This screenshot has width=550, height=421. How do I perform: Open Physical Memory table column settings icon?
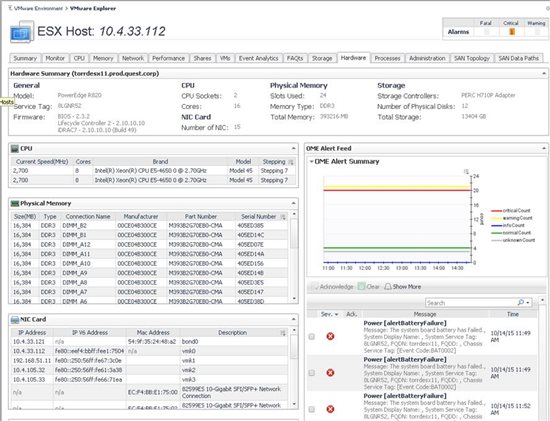[283, 217]
